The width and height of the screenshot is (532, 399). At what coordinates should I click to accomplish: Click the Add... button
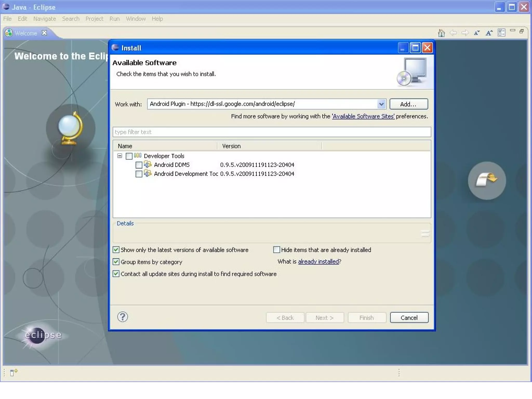[408, 104]
